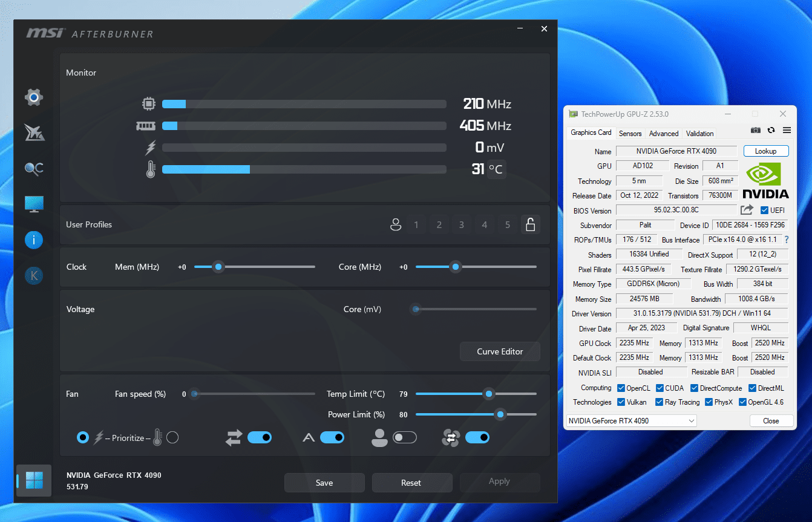The width and height of the screenshot is (812, 522).
Task: Click GPU-Z screenshot camera icon
Action: [x=756, y=130]
